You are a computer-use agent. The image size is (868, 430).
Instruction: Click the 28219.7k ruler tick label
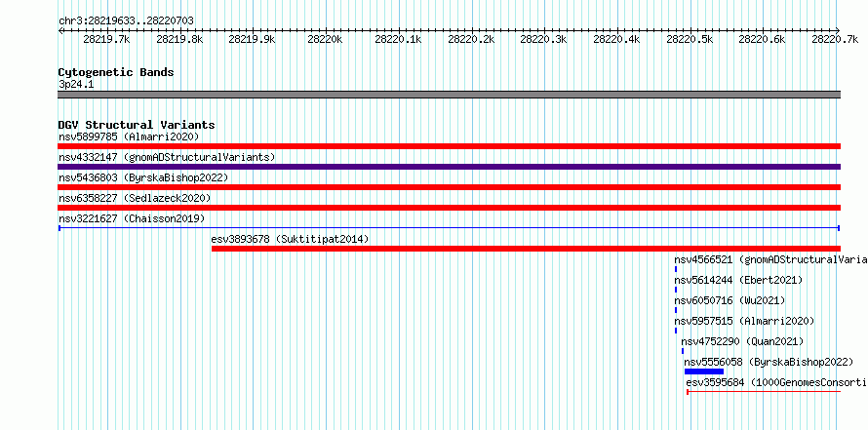(106, 39)
